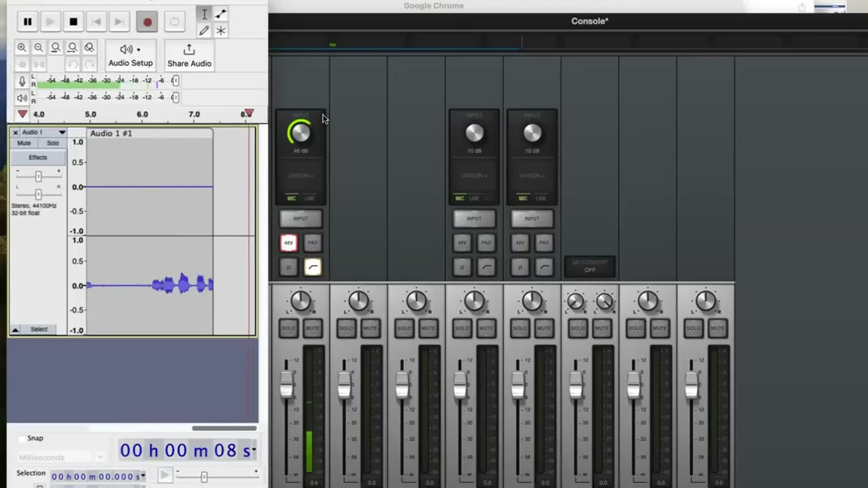Image resolution: width=868 pixels, height=488 pixels.
Task: Click the Zoom Toggle icon
Action: [90, 47]
